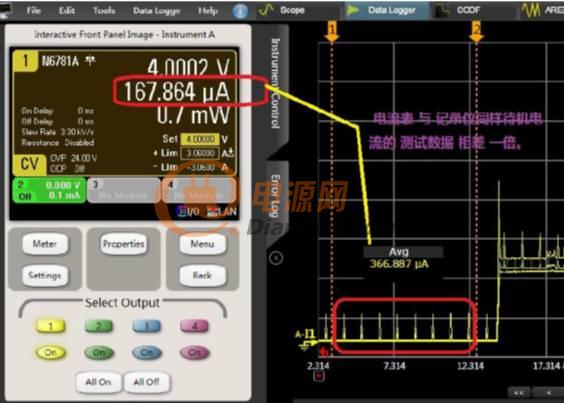
Task: Select output 2 green button
Action: 99,326
